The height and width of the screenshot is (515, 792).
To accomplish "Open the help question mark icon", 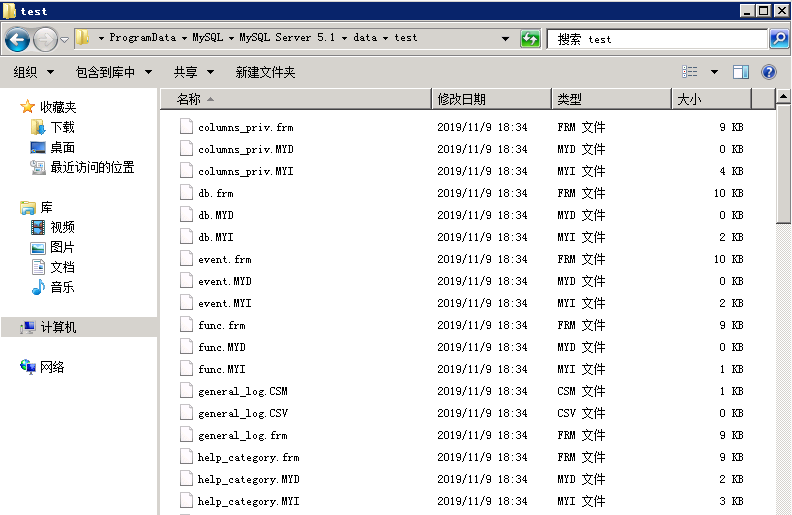I will 769,72.
